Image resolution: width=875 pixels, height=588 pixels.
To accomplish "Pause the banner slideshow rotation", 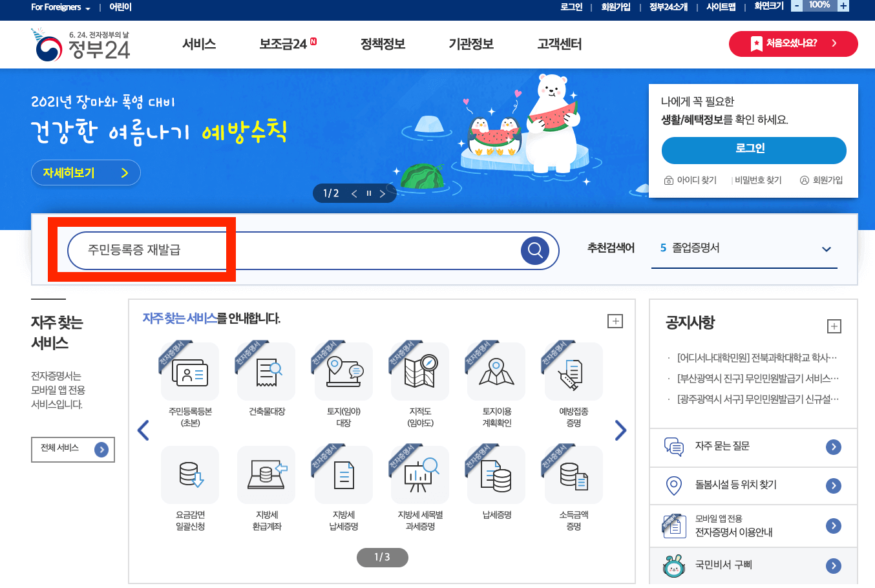I will [368, 193].
